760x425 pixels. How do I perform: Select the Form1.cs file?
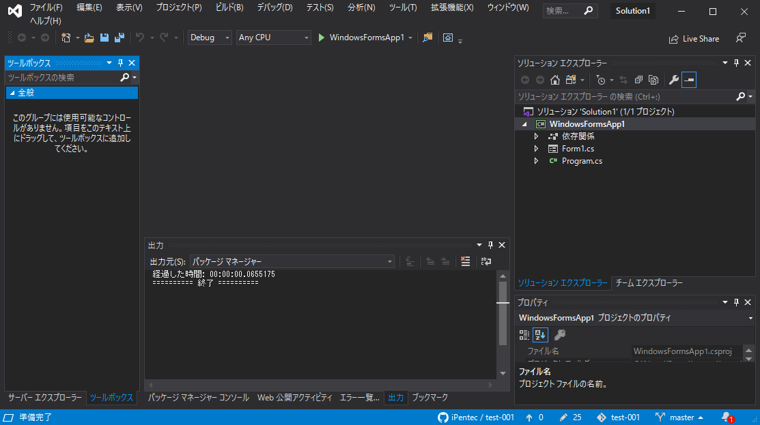(x=578, y=149)
